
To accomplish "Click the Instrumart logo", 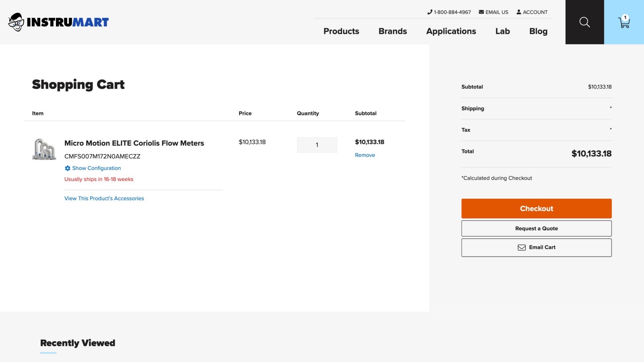I will pyautogui.click(x=58, y=22).
